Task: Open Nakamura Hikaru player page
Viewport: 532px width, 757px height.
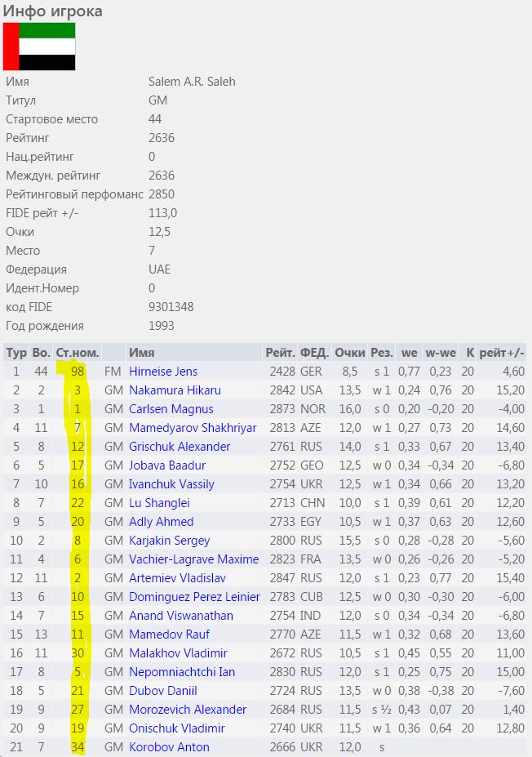Action: (175, 390)
